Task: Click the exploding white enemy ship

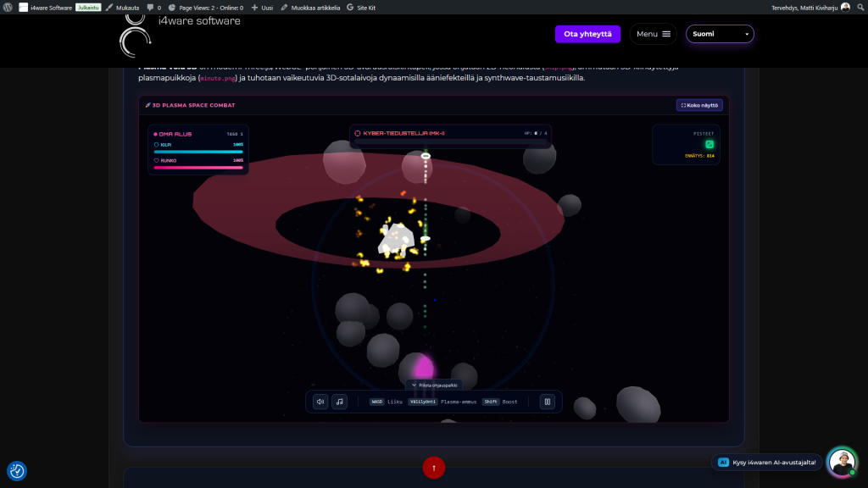Action: point(396,241)
